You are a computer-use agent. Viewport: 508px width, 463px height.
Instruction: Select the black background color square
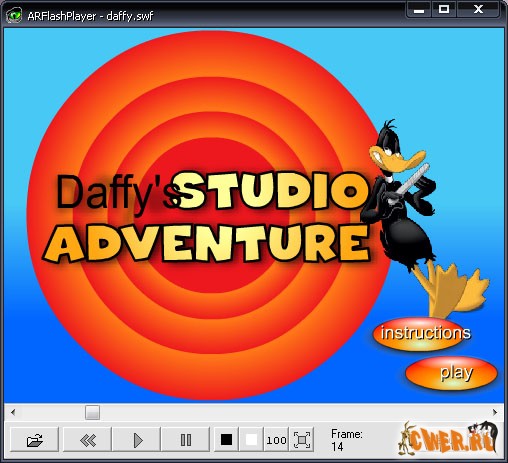227,439
